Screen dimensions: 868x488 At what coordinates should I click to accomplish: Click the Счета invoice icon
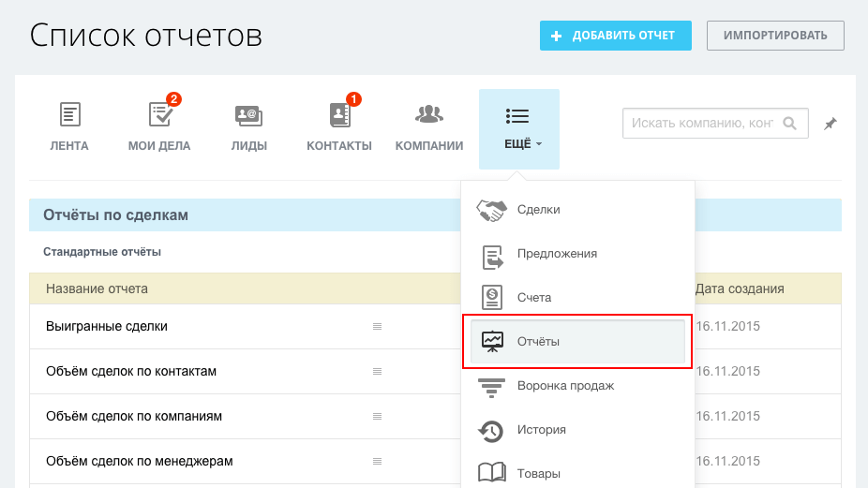[491, 298]
